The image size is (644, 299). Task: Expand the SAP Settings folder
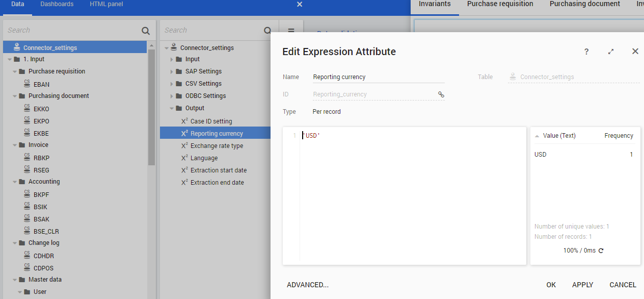pos(172,71)
